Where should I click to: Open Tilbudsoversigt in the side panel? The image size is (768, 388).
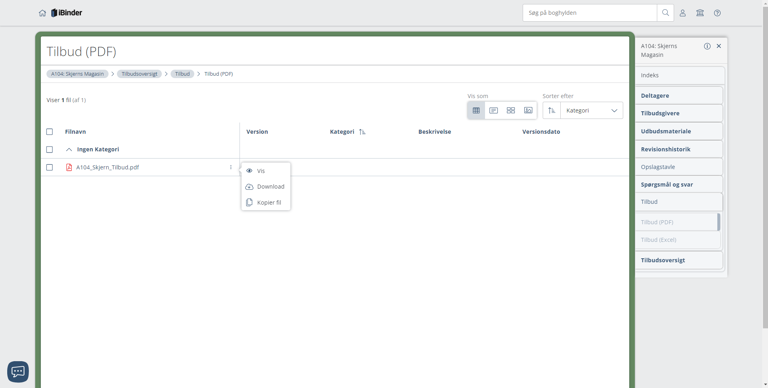[678, 260]
